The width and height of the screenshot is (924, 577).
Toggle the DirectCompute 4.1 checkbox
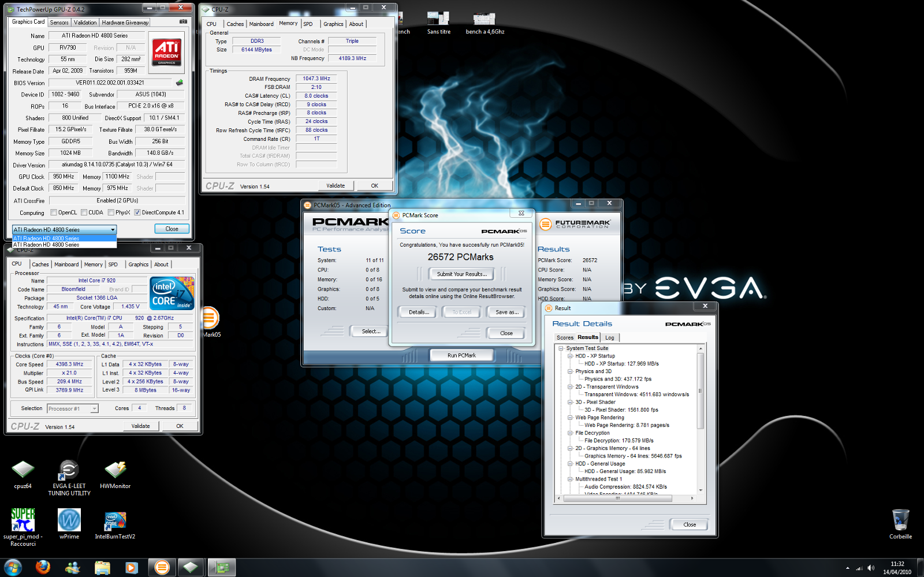click(137, 213)
